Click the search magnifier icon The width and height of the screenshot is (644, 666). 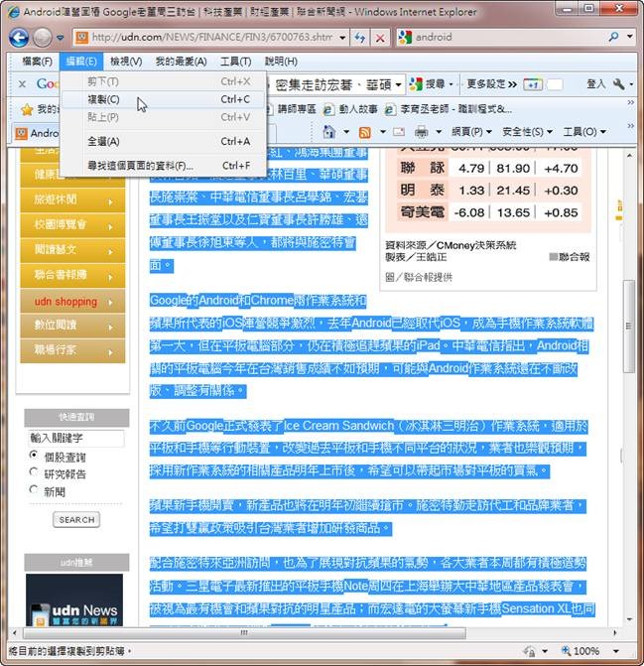tap(613, 37)
